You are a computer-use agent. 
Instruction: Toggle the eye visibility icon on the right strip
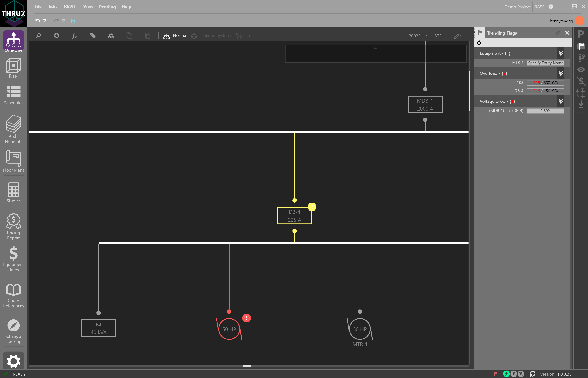click(581, 69)
